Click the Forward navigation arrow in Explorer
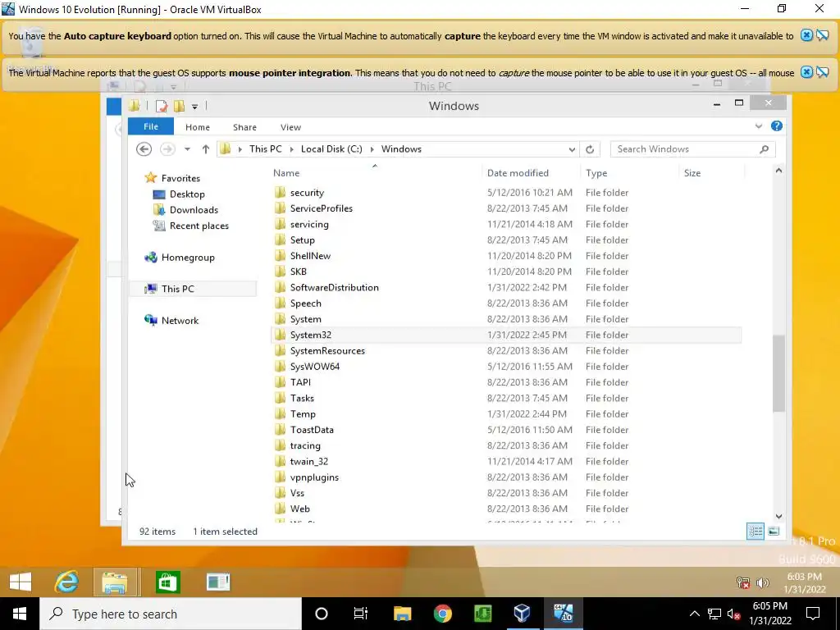 click(167, 149)
